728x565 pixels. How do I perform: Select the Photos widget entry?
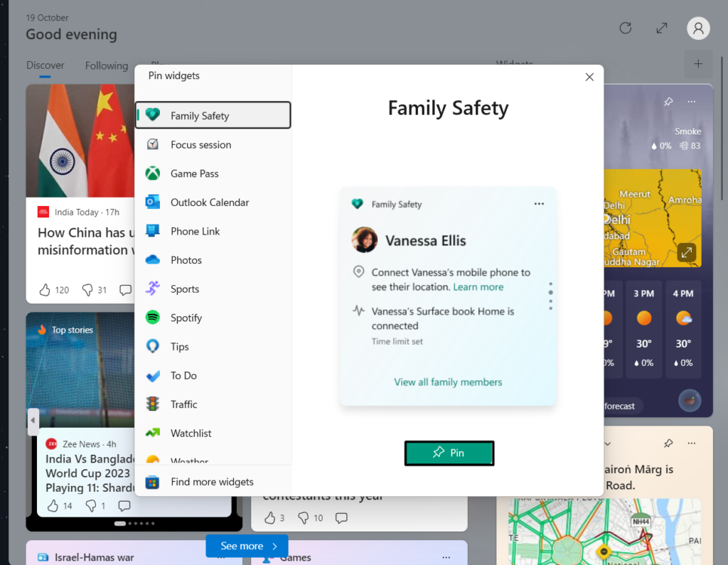click(x=213, y=259)
